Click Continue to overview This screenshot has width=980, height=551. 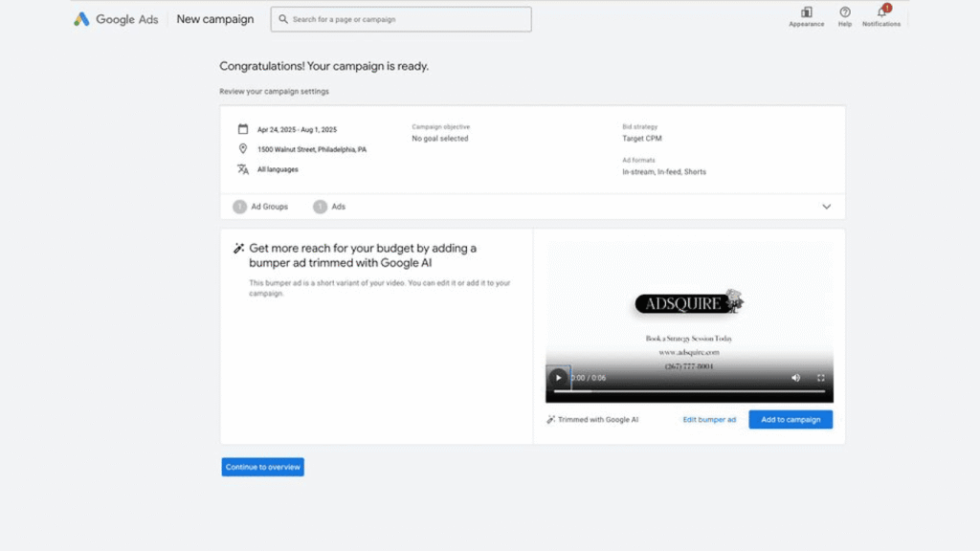point(262,467)
